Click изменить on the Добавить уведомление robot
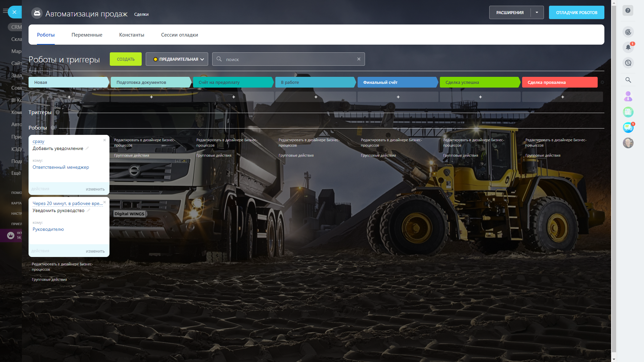Screen dimensions: 644x362 click(x=95, y=189)
